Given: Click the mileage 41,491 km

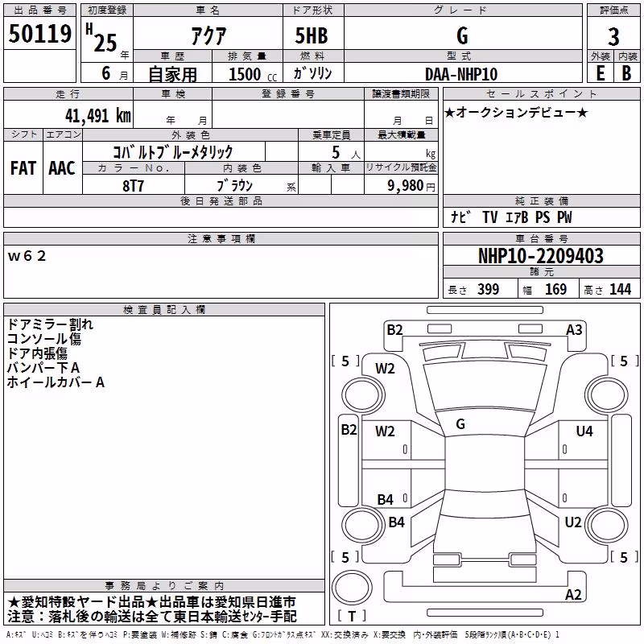Looking at the screenshot, I should 98,116.
